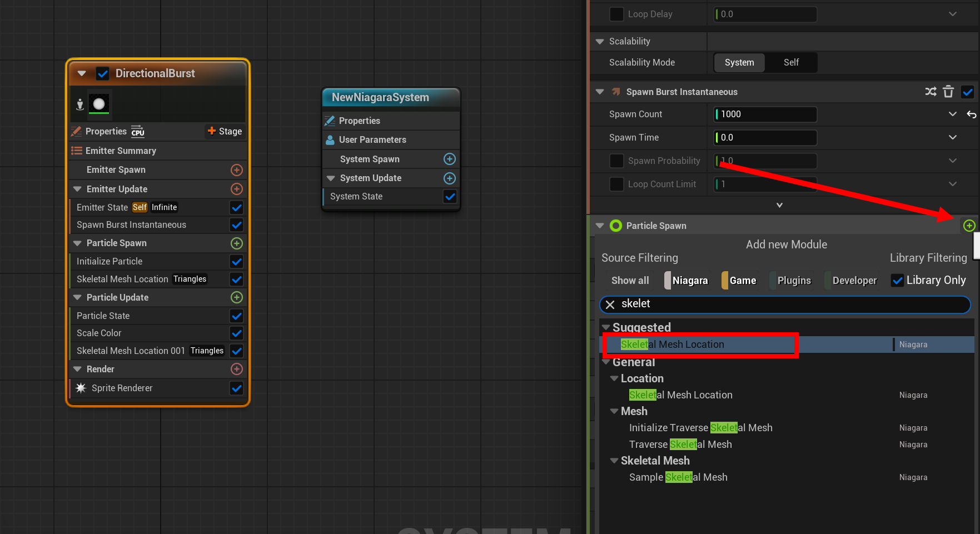Toggle the Niagara source filter

[x=687, y=281]
